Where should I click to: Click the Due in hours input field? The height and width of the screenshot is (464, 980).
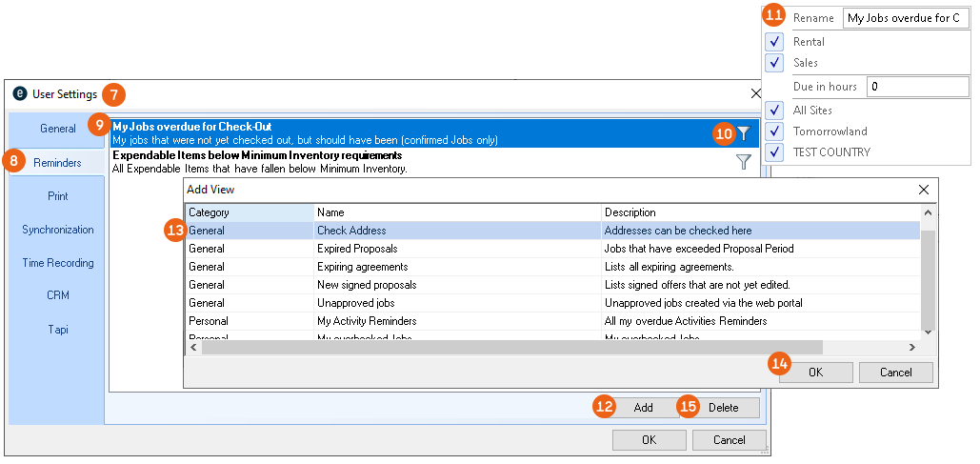point(917,87)
